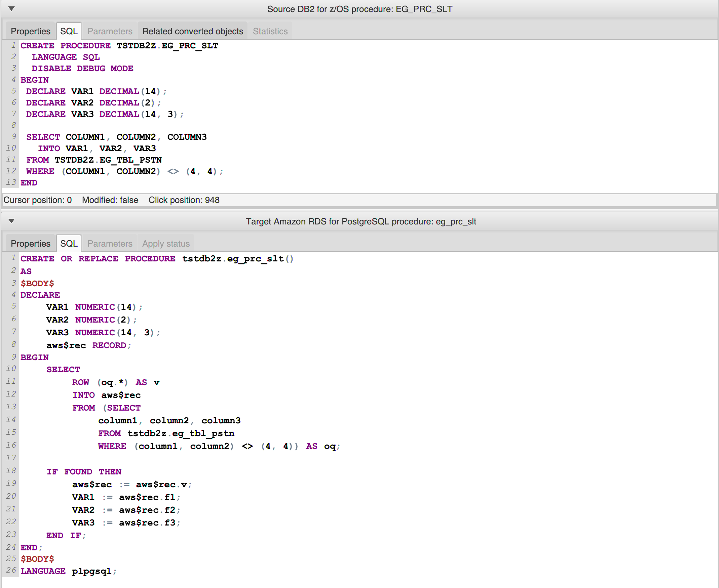Switch to Apply status tab
Image resolution: width=719 pixels, height=588 pixels.
point(166,244)
